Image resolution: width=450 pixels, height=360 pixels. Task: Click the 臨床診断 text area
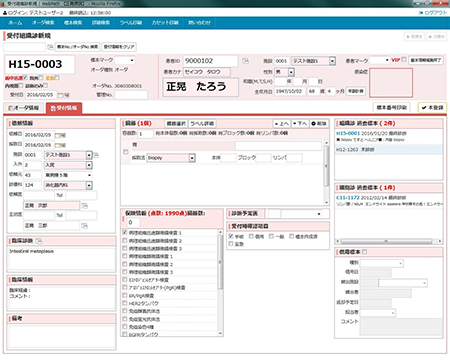point(61,259)
